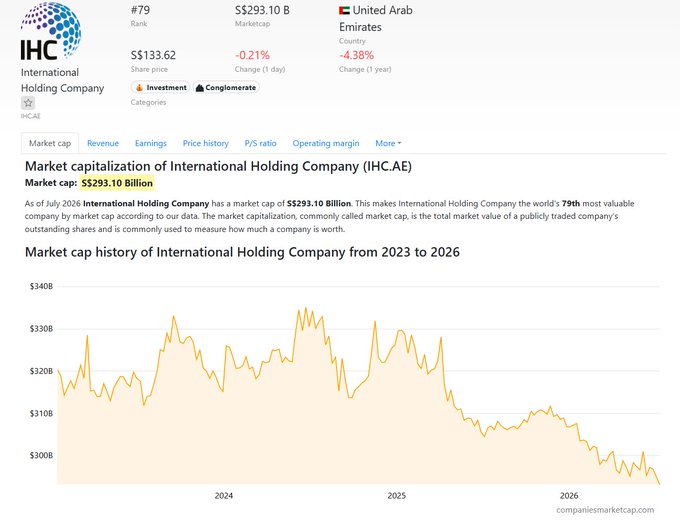Switch to the Revenue tab

103,143
